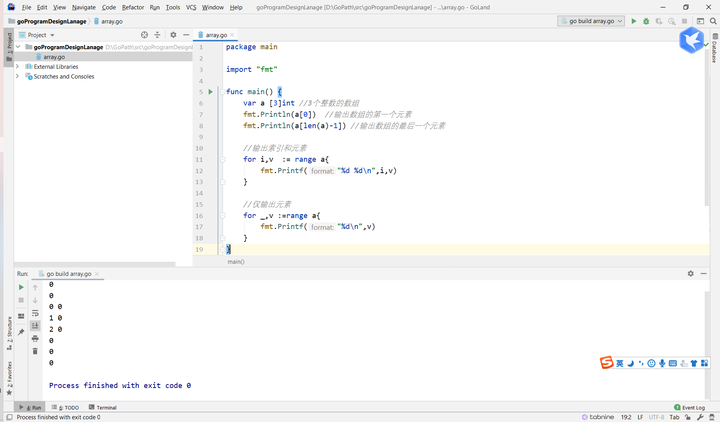Open Project panel settings gear
720x422 pixels.
[173, 35]
